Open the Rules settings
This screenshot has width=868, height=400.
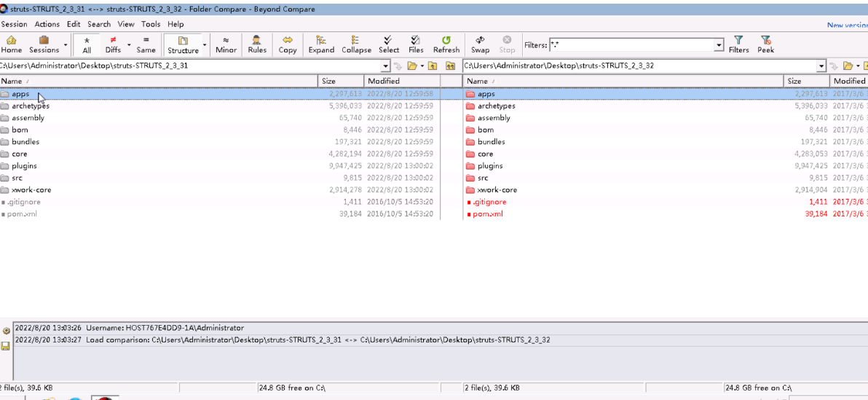coord(257,44)
